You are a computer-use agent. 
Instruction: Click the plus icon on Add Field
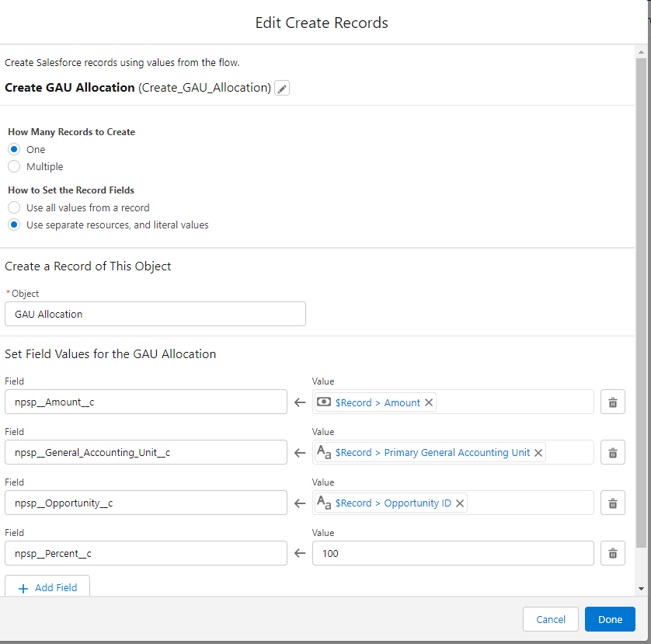23,588
